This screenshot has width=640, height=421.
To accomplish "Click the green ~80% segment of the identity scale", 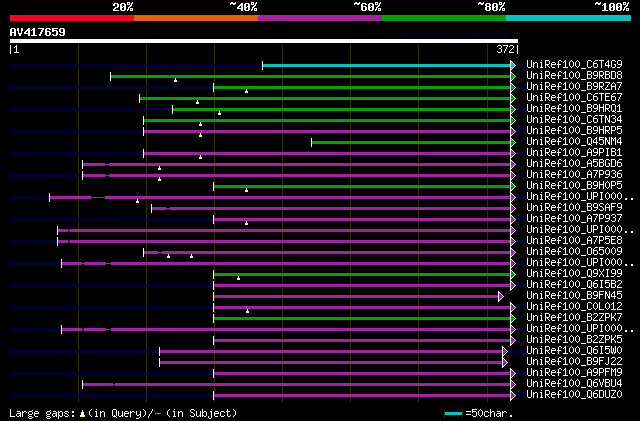I will 444,18.
